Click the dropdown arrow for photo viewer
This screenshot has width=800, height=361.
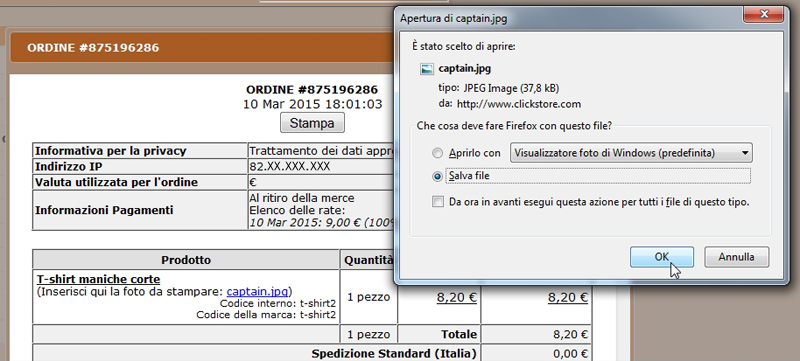(745, 153)
